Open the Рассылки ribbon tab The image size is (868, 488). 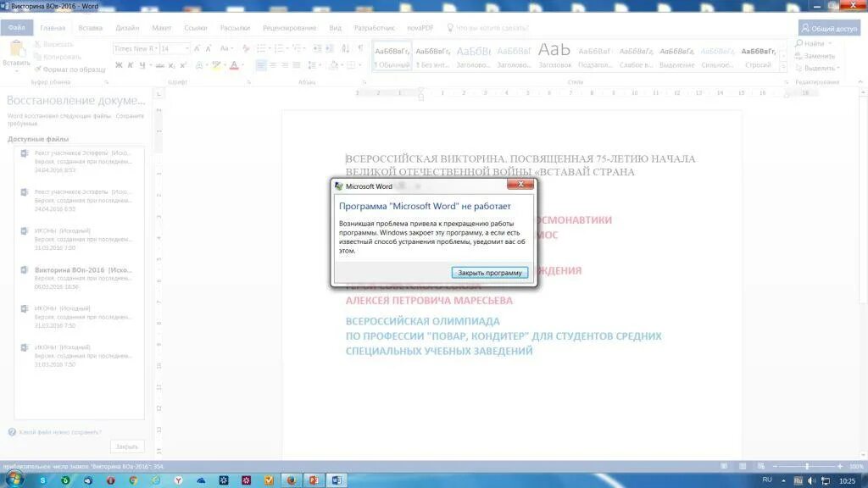coord(235,28)
